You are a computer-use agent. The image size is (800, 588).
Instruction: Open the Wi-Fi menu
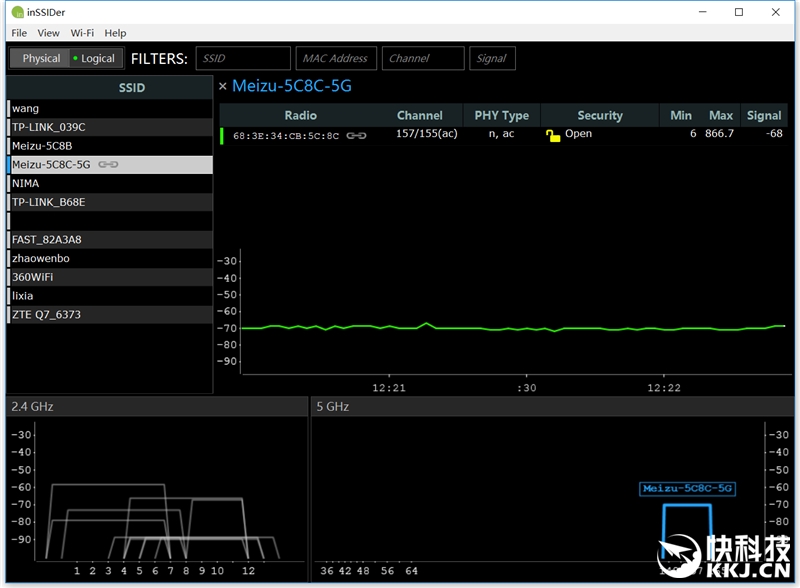tap(82, 33)
